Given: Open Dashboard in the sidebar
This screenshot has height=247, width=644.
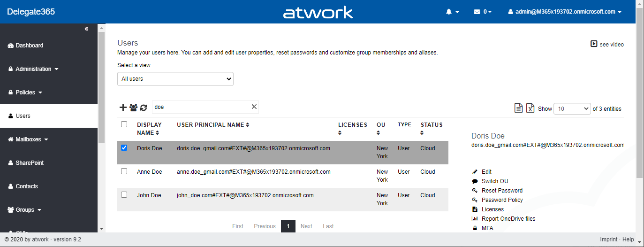Looking at the screenshot, I should click(29, 46).
